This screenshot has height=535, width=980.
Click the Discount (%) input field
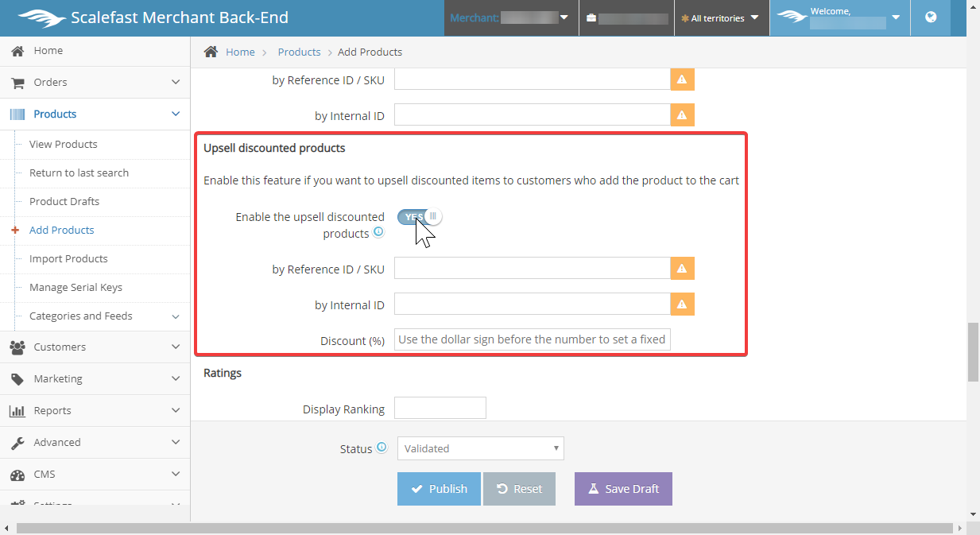533,339
